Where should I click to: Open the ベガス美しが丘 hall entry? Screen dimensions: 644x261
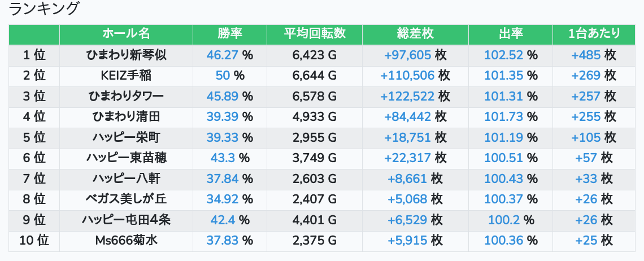tap(126, 199)
